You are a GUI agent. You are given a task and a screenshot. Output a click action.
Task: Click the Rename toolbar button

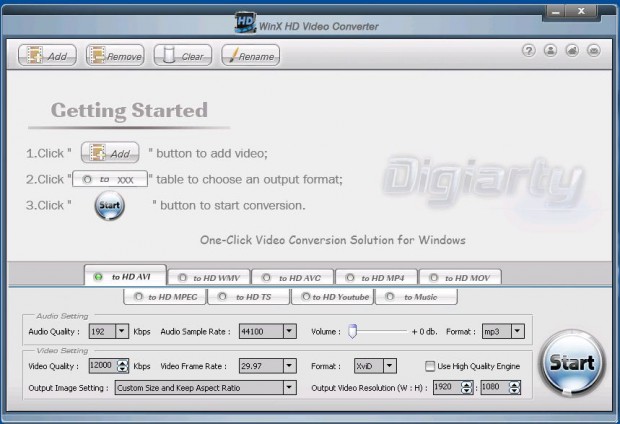251,55
